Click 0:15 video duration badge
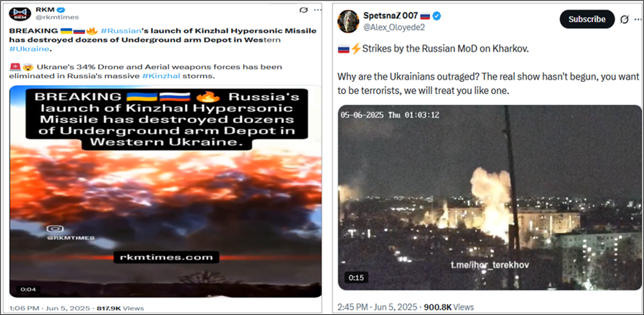This screenshot has width=644, height=315. pos(356,278)
